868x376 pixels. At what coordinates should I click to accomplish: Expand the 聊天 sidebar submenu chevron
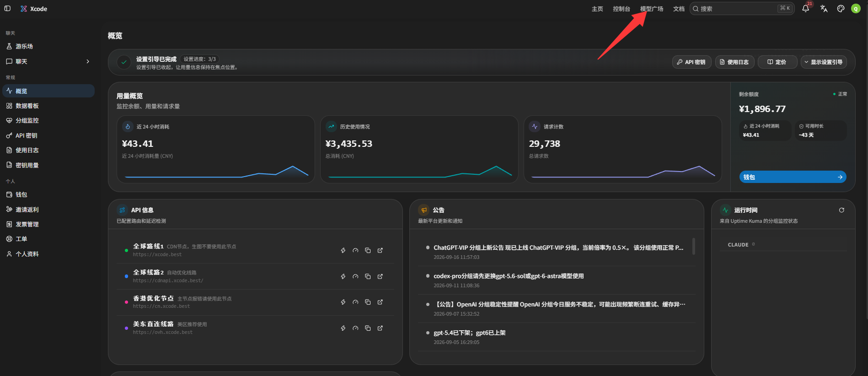click(88, 61)
